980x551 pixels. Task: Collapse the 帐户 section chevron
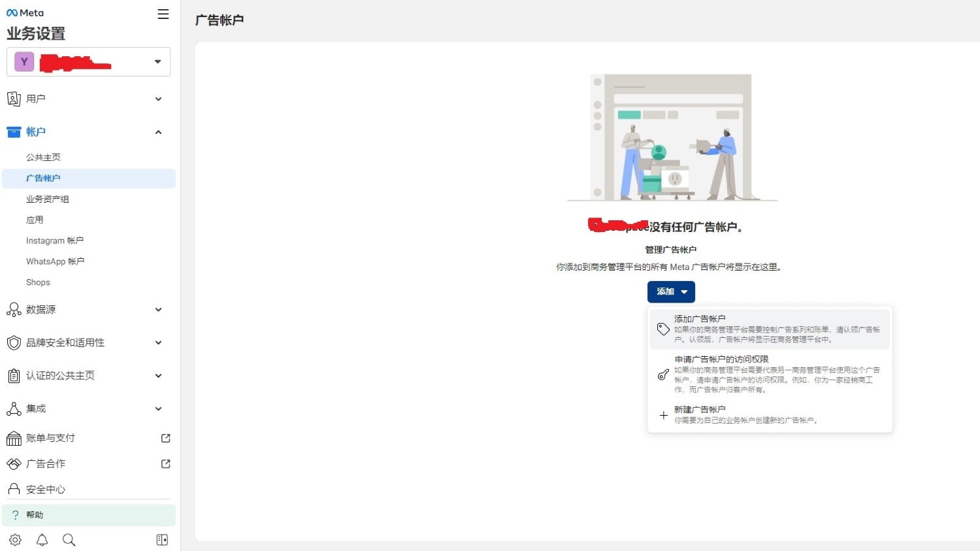158,131
